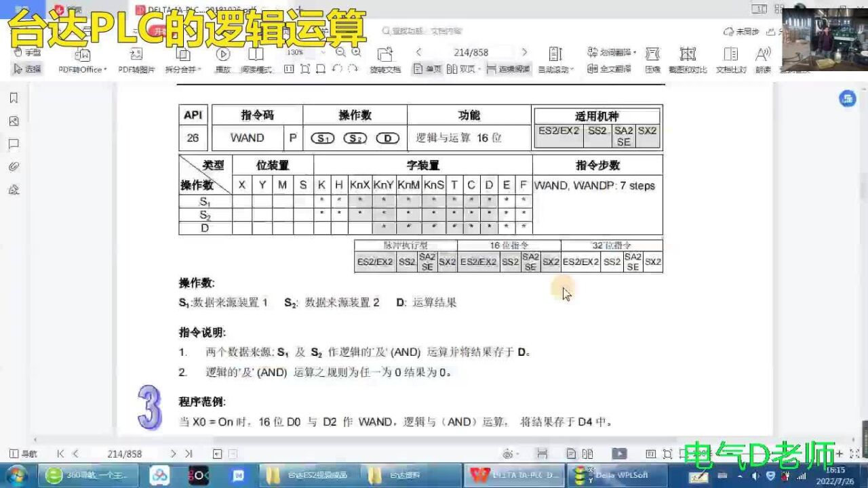868x488 pixels.
Task: Go to next page in status bar
Action: tap(173, 453)
